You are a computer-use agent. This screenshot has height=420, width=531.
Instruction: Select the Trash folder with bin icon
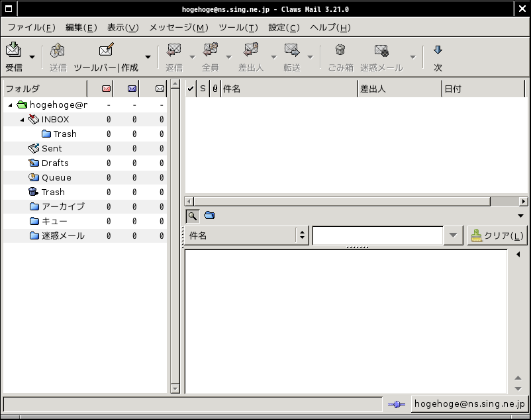tap(85, 192)
